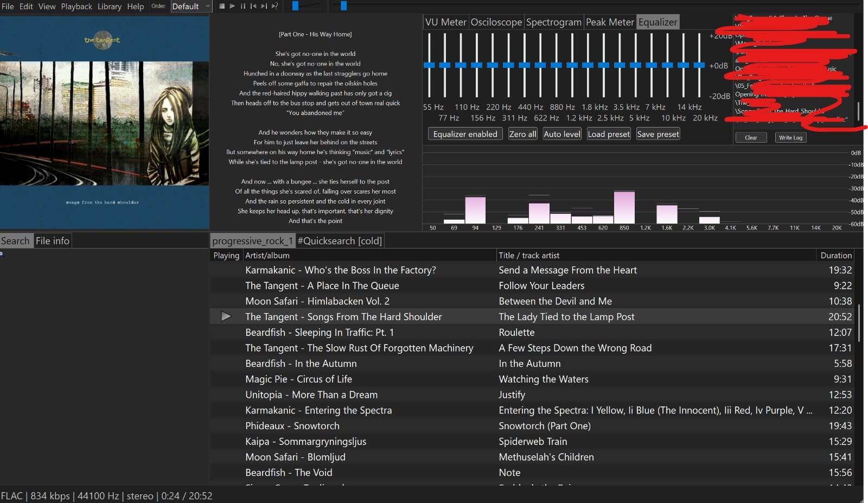The height and width of the screenshot is (503, 868).
Task: Select the Beardfish Roulette track row
Action: (x=515, y=333)
